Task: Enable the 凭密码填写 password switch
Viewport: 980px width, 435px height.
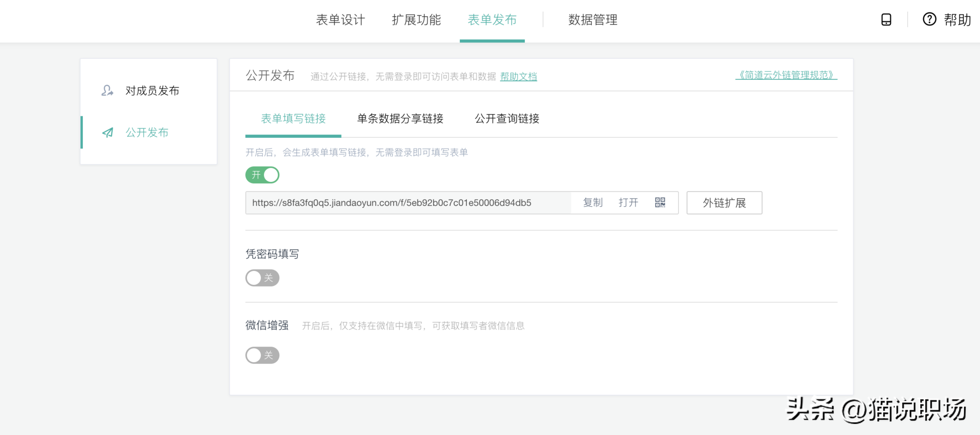Action: (x=262, y=278)
